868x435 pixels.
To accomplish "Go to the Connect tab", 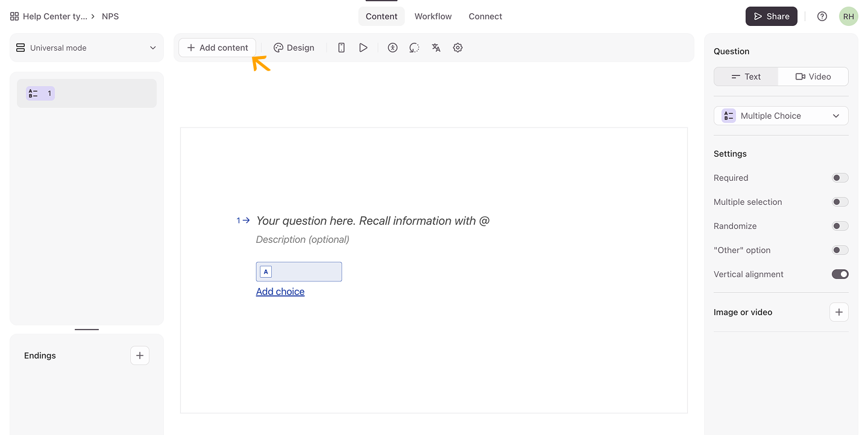I will [x=485, y=16].
